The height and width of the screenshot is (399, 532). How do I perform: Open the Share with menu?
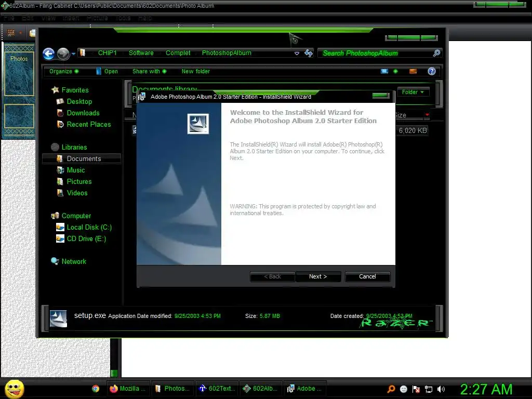click(149, 71)
